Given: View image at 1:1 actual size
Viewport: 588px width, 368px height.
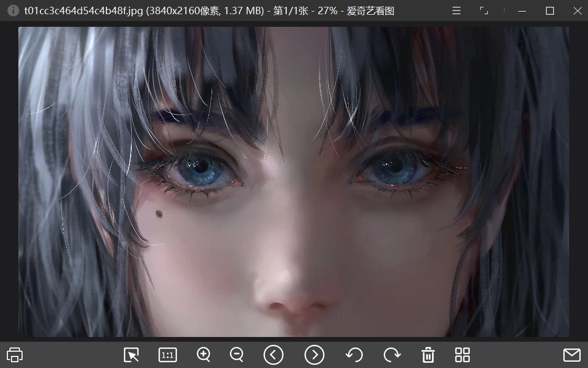Looking at the screenshot, I should [167, 355].
